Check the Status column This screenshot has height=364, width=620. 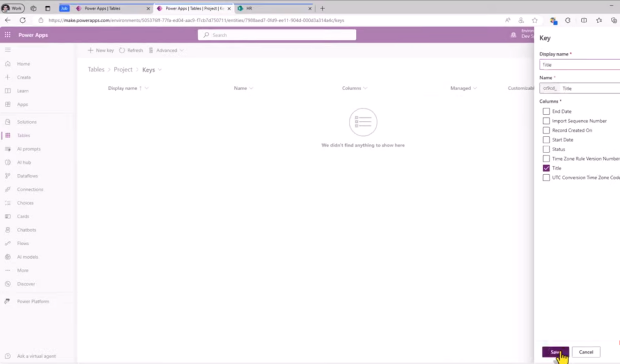tap(546, 149)
